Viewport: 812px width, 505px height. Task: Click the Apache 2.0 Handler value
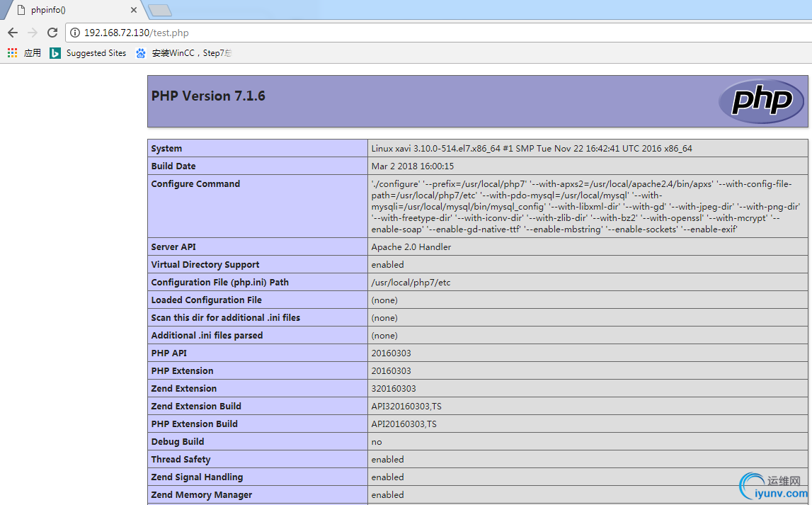tap(411, 246)
